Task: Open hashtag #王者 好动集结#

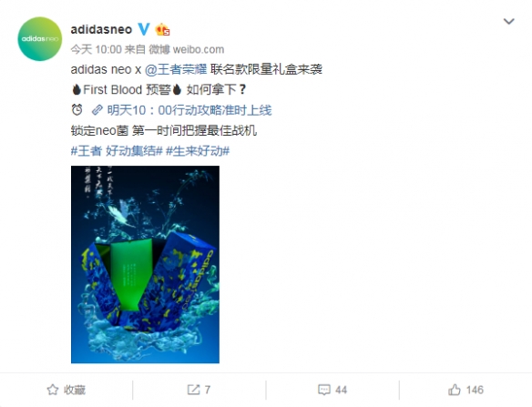Action: click(x=117, y=151)
